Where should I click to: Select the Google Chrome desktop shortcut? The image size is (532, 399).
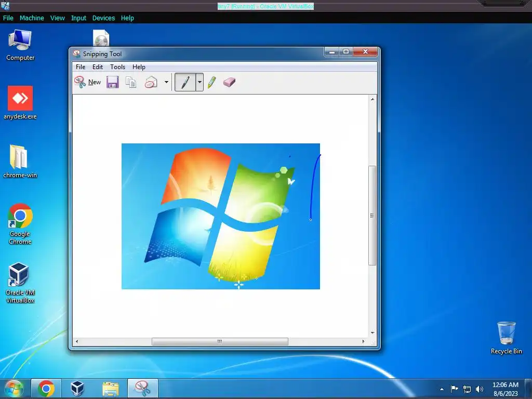pos(20,224)
